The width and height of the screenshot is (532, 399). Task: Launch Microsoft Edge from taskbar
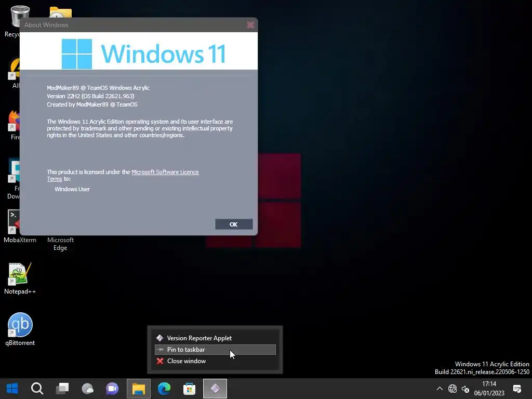164,389
